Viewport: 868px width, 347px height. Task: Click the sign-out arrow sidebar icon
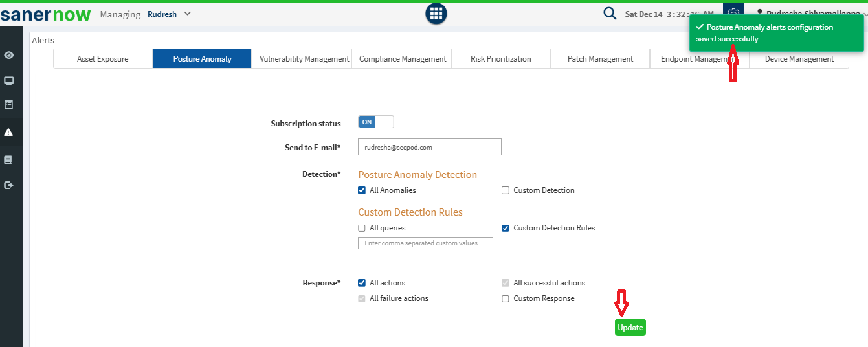[9, 185]
